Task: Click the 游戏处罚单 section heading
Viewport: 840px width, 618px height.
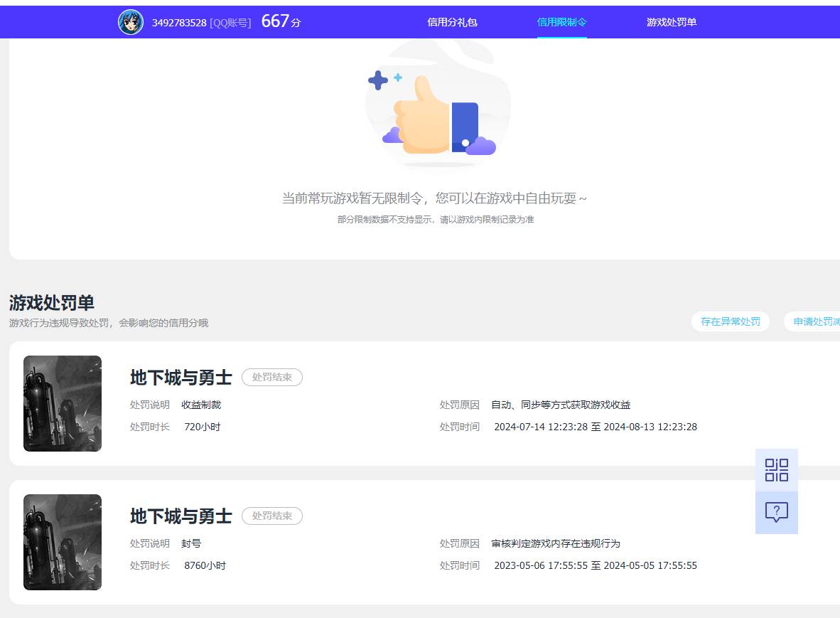Action: point(52,302)
